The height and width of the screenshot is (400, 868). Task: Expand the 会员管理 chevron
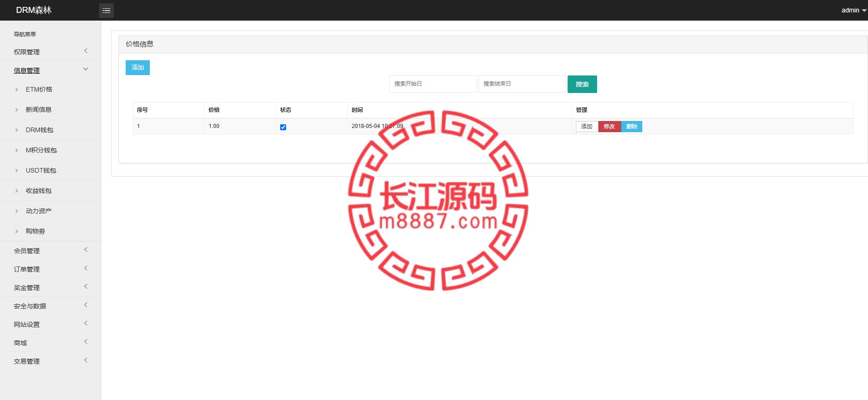coord(86,250)
